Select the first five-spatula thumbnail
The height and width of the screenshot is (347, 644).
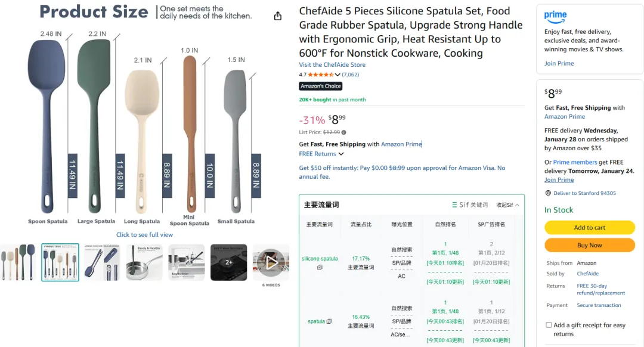tap(18, 262)
